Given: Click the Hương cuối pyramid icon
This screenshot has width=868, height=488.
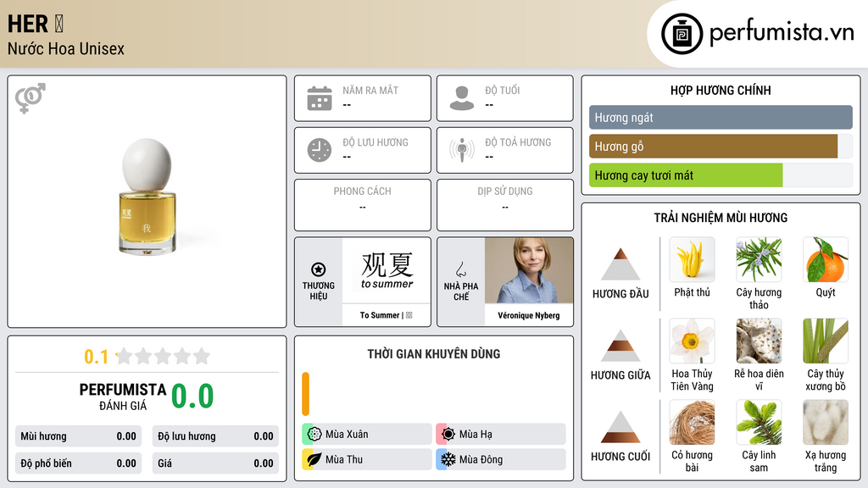Looking at the screenshot, I should click(620, 427).
